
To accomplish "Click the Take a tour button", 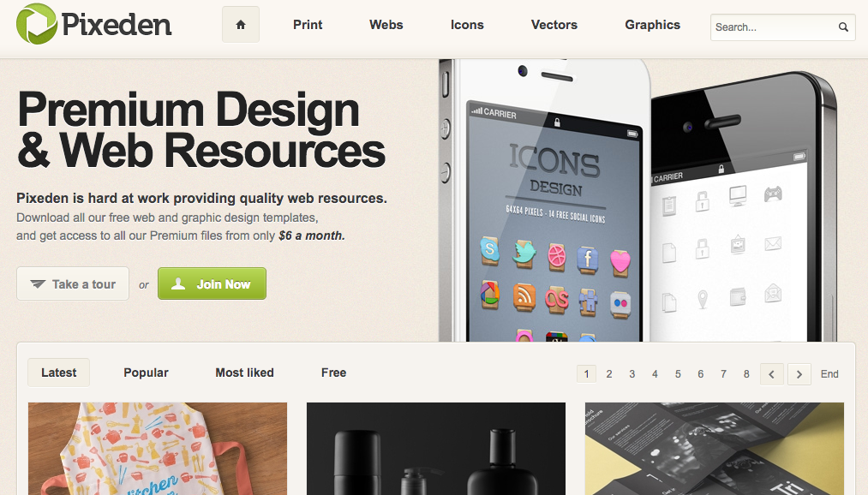I will click(73, 283).
